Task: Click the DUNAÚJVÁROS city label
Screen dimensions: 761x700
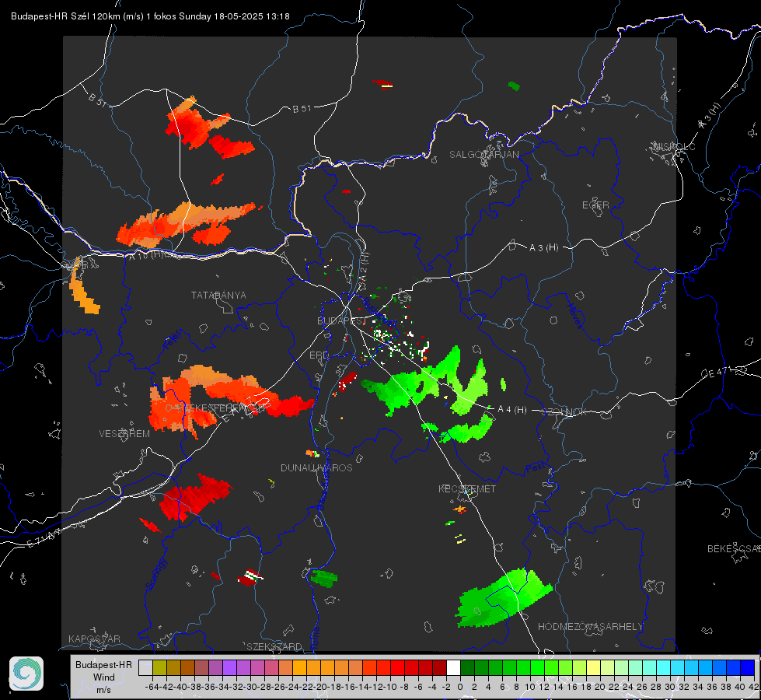Action: 316,467
